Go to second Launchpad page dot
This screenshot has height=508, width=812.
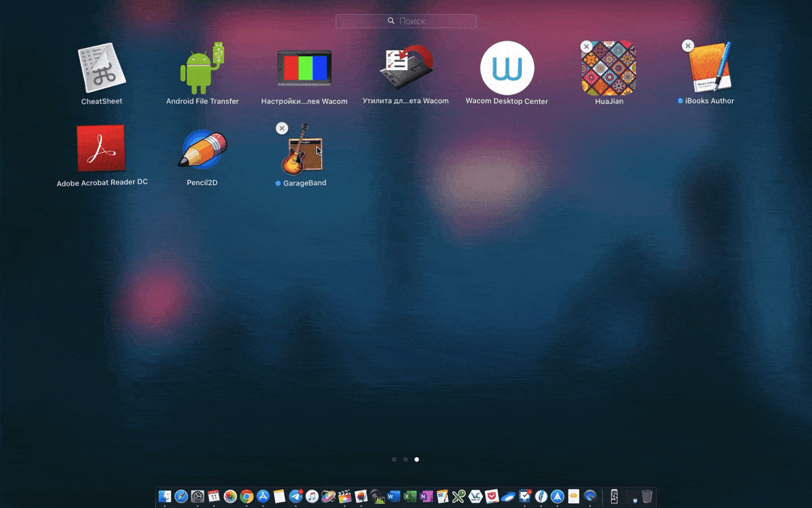[405, 459]
